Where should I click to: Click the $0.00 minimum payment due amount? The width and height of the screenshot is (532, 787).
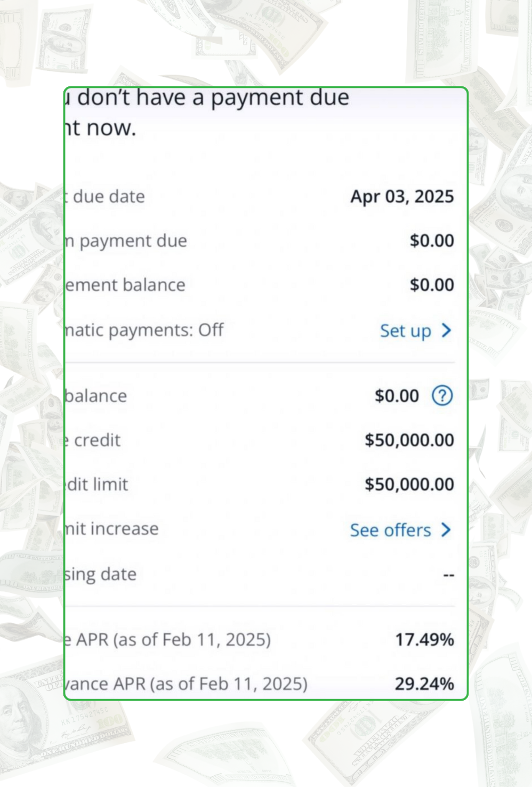tap(432, 240)
